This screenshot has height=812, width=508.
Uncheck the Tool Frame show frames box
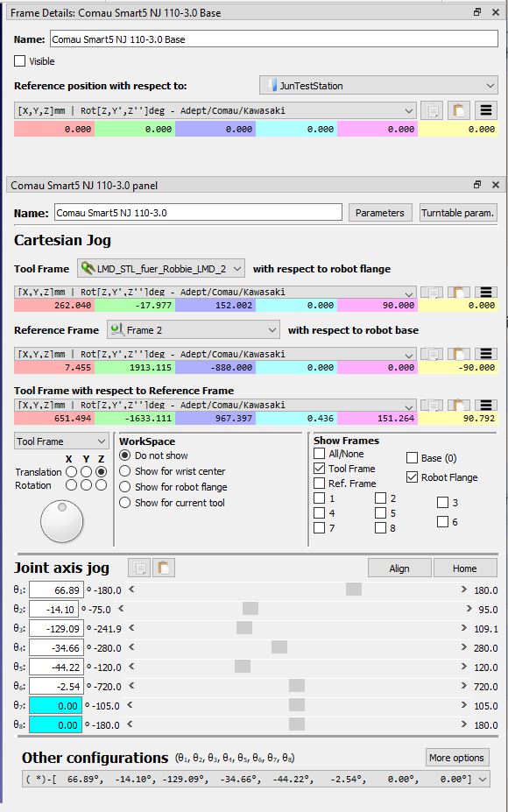320,468
